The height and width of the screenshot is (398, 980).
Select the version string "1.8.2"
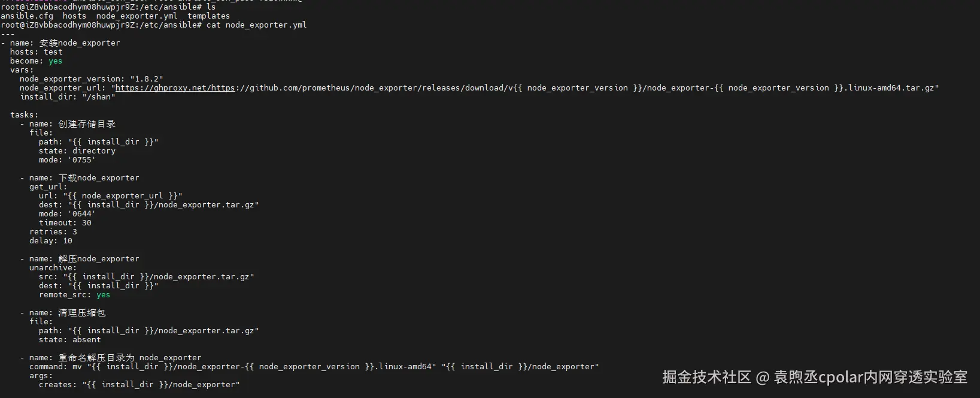(x=146, y=79)
